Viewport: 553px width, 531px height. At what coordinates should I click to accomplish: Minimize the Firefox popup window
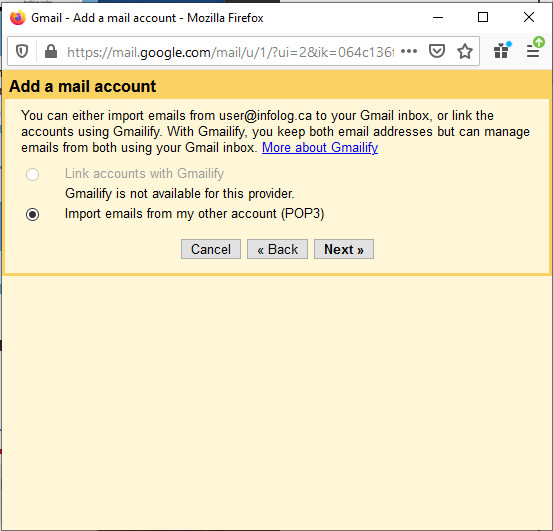click(x=438, y=17)
